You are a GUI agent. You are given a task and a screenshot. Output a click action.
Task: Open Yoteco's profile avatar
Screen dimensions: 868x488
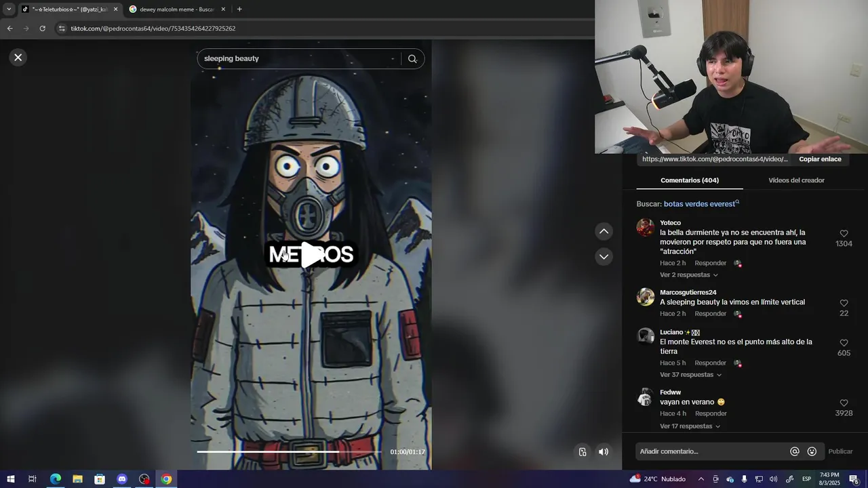646,228
